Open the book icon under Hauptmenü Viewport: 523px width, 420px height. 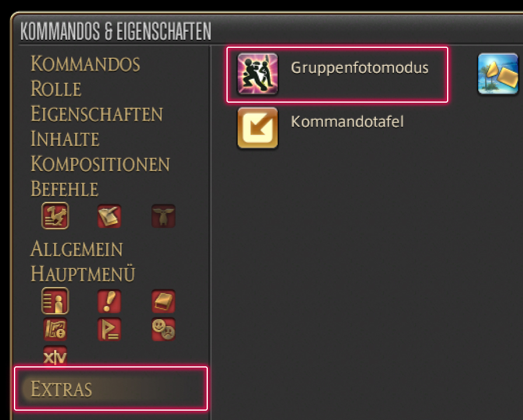[x=163, y=302]
